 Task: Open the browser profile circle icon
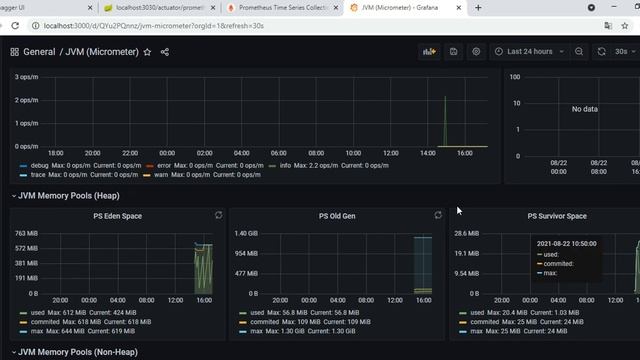click(591, 8)
